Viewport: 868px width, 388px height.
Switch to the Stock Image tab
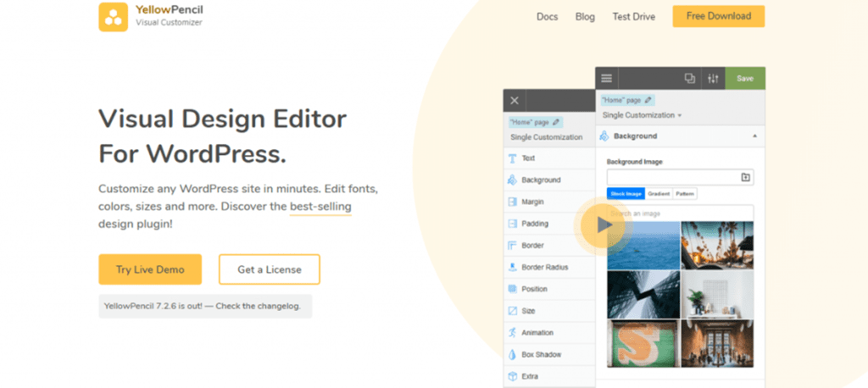626,194
